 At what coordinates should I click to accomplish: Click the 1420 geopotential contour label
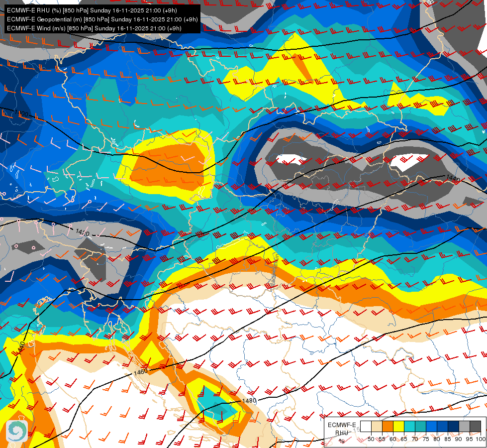coord(83,232)
